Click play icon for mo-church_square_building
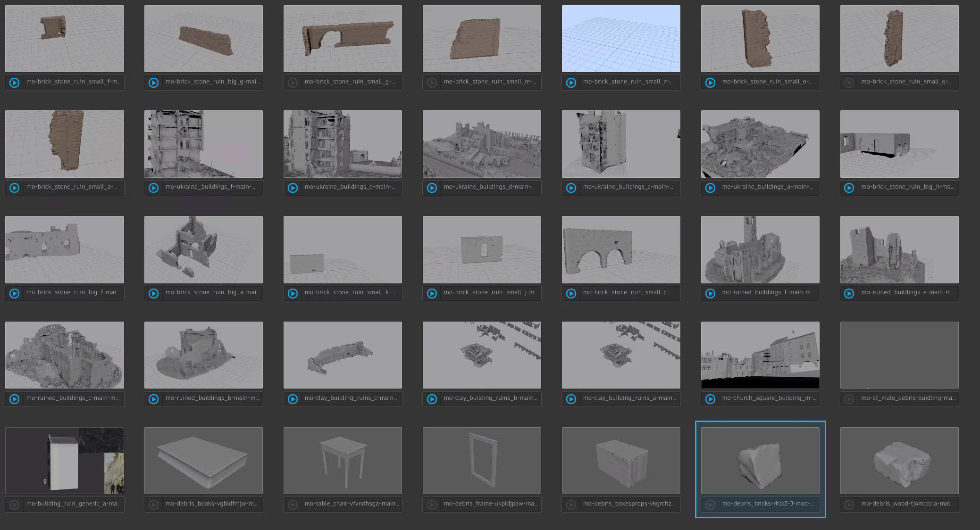This screenshot has height=530, width=980. pyautogui.click(x=710, y=399)
